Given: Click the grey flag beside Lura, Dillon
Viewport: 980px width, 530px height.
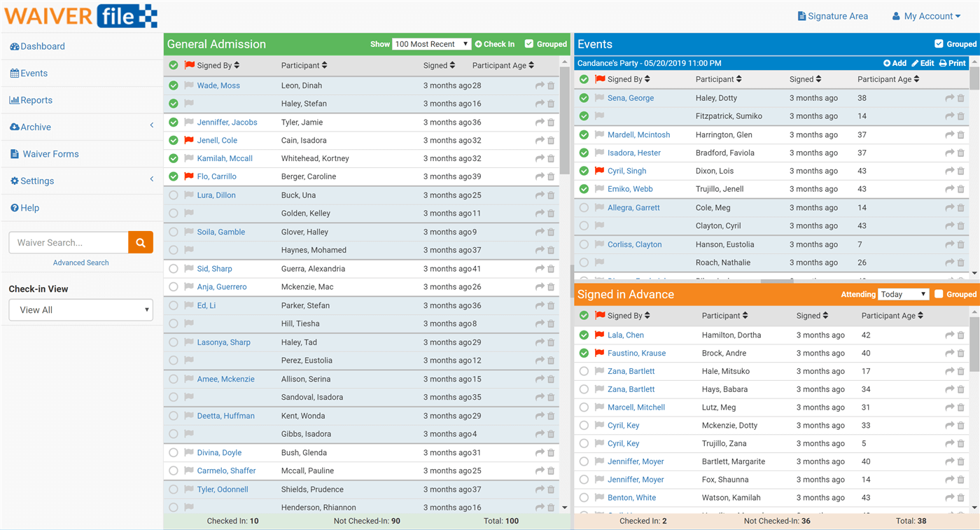Looking at the screenshot, I should point(189,195).
